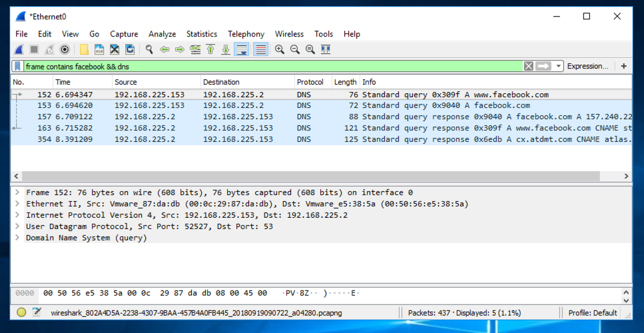Open the Capture menu

click(124, 34)
